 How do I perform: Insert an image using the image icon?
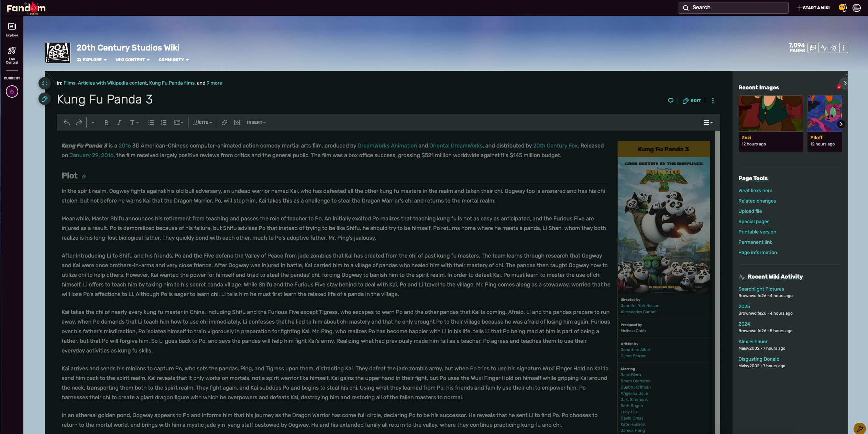(237, 122)
